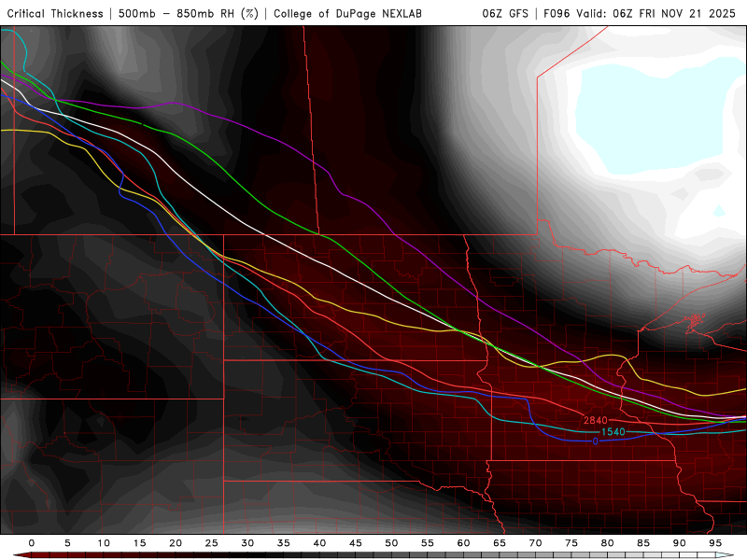Click the '65' color scale label
The height and width of the screenshot is (560, 747).
click(500, 543)
